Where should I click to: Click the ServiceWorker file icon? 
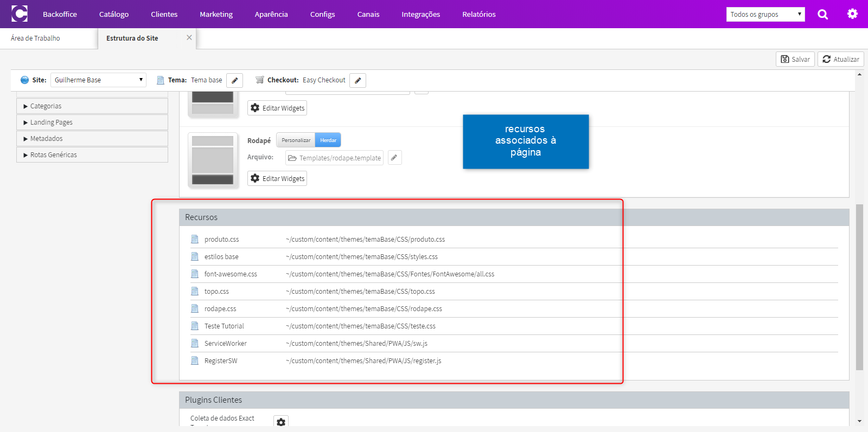(x=195, y=343)
